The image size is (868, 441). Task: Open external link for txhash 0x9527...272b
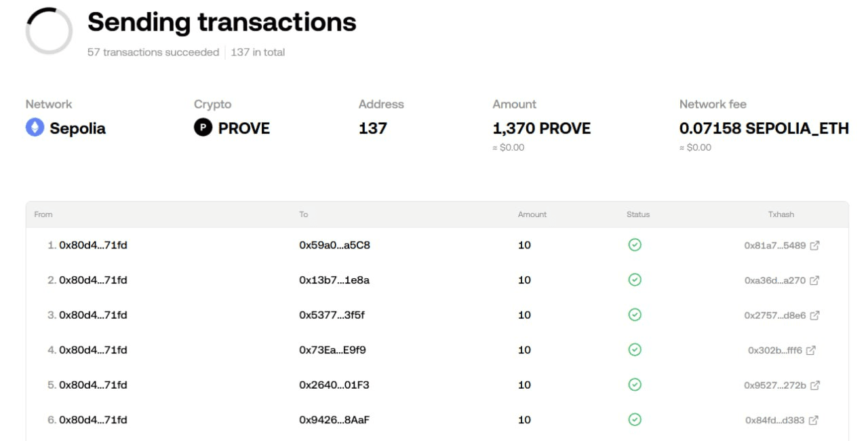point(814,385)
